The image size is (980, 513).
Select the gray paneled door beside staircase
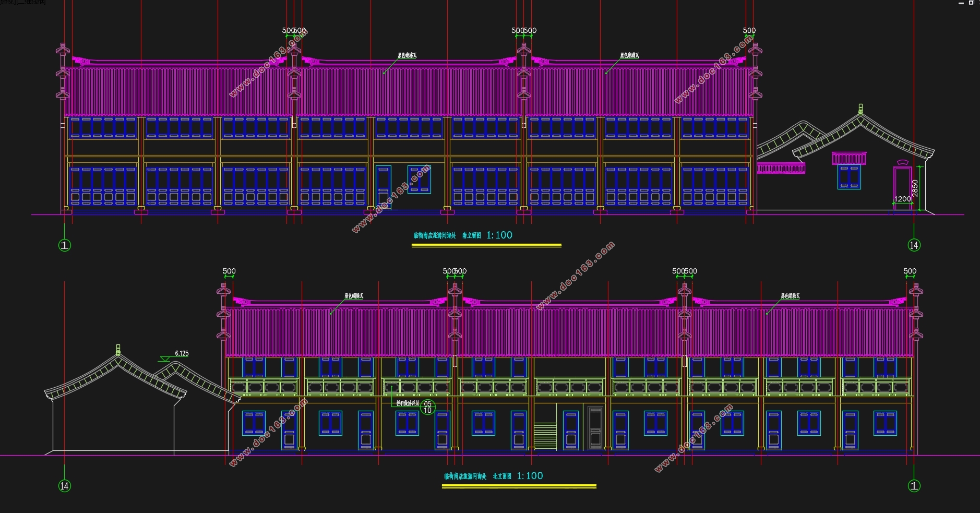[x=595, y=427]
